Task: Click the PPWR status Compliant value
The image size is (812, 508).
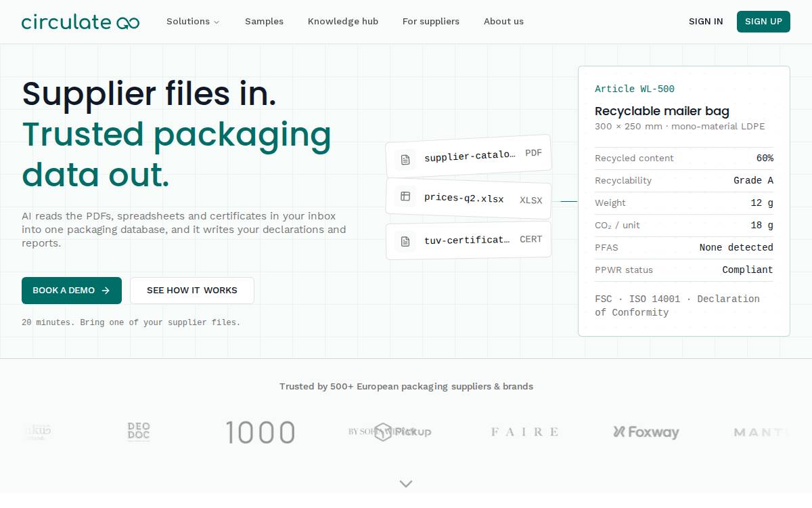Action: tap(748, 270)
